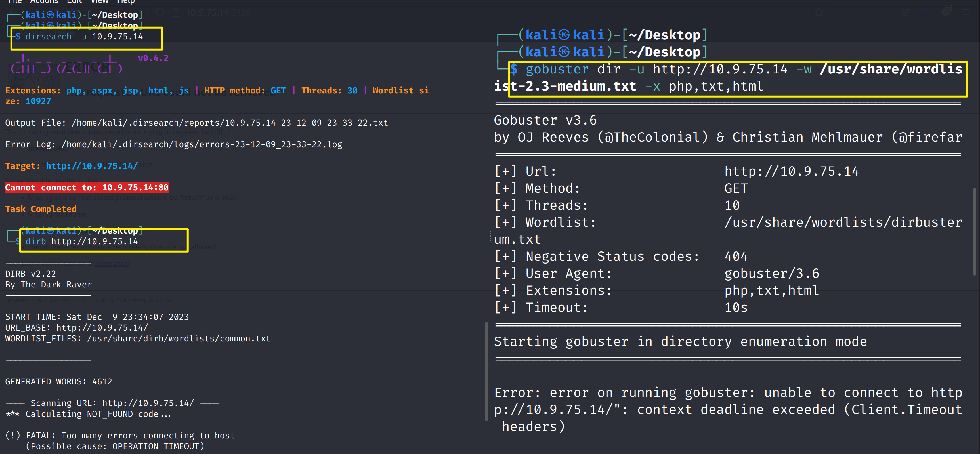980x454 pixels.
Task: Click 'GENERATED WORDS: 4612' line
Action: point(58,382)
